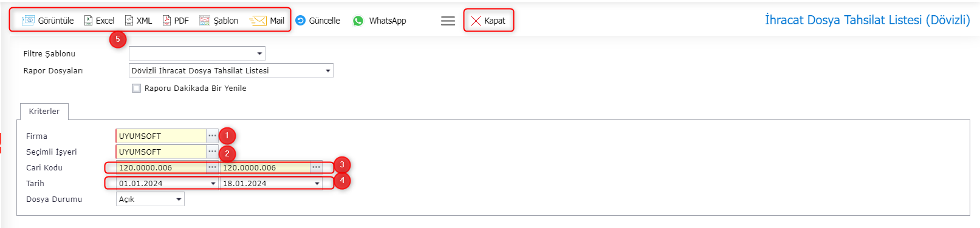The image size is (980, 228).
Task: Share via the WhatsApp icon
Action: click(358, 21)
